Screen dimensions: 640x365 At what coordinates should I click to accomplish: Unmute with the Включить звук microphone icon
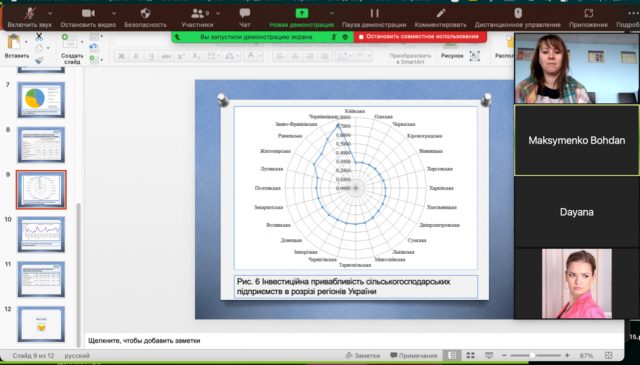click(x=29, y=14)
